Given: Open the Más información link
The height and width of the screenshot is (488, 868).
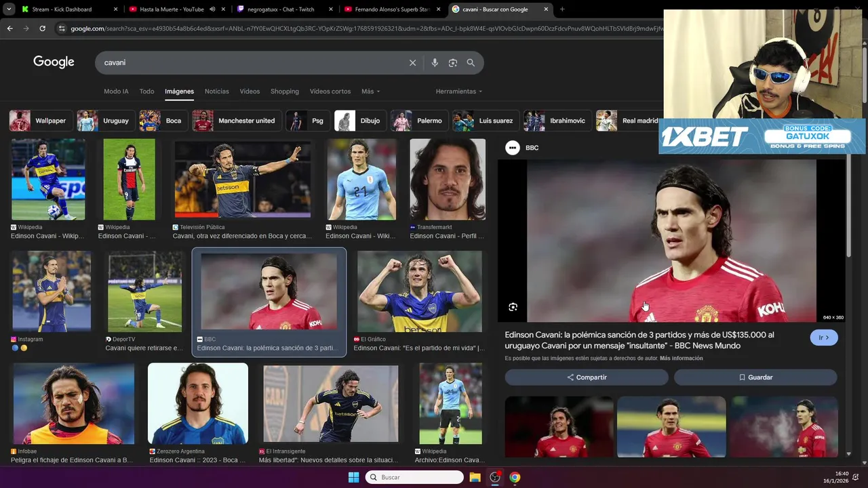Looking at the screenshot, I should click(x=681, y=359).
